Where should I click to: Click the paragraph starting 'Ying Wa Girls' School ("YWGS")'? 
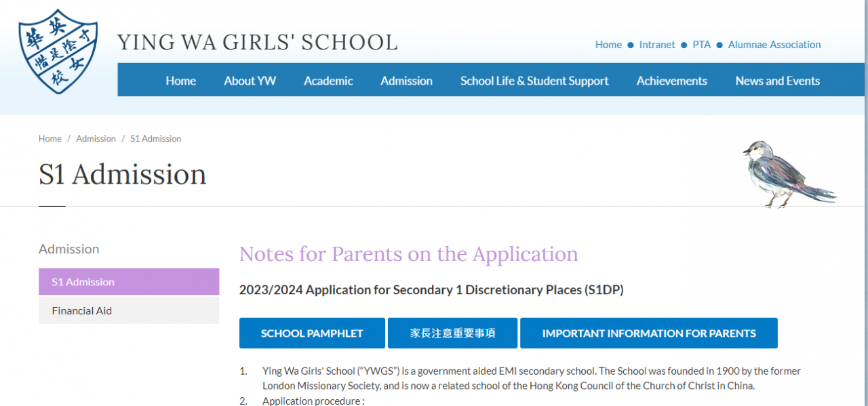(x=532, y=378)
